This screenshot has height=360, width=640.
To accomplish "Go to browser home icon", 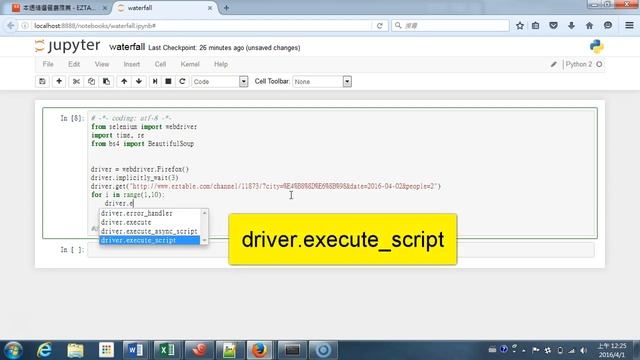I will (589, 26).
